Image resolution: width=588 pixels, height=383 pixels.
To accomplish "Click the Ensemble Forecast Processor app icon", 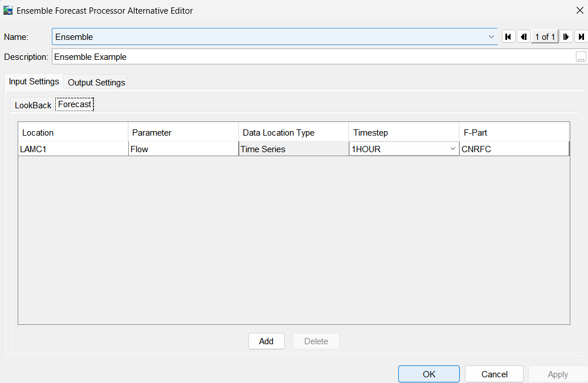I will click(x=8, y=10).
